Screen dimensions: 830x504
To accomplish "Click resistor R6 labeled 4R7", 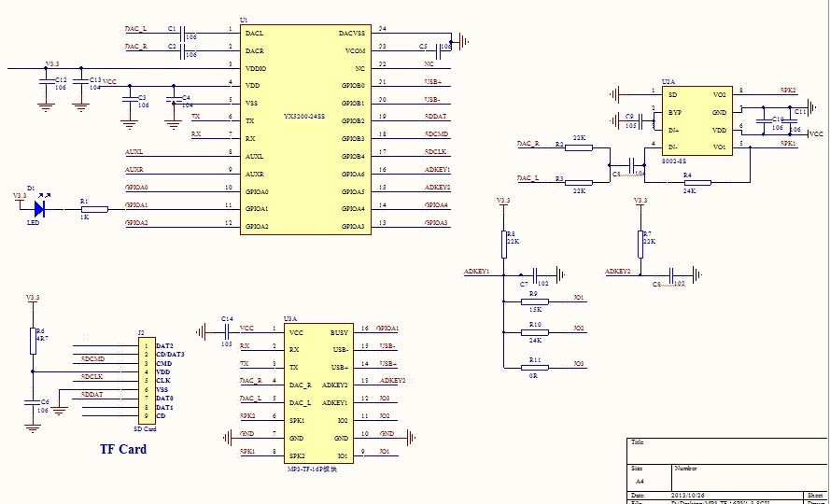I will coord(34,342).
